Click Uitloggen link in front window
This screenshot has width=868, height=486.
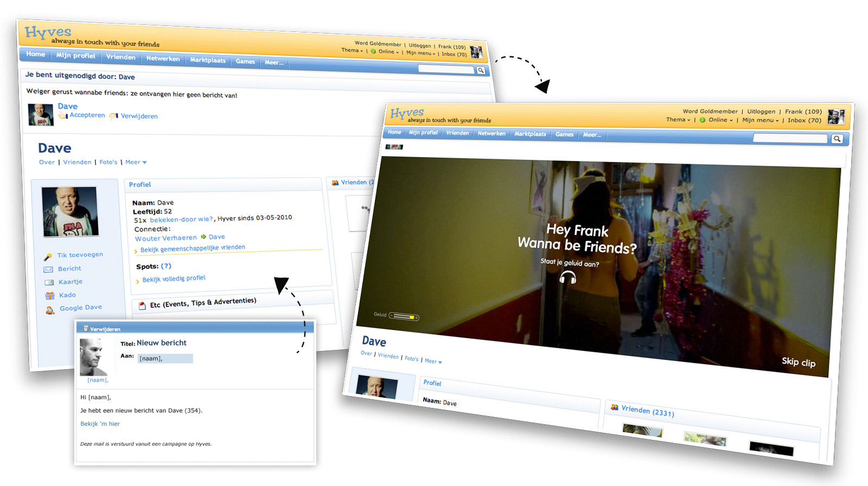click(x=761, y=111)
